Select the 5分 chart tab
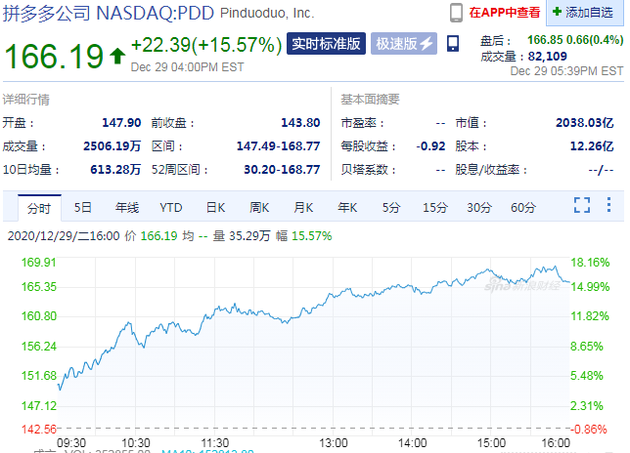The height and width of the screenshot is (453, 630). coord(391,207)
